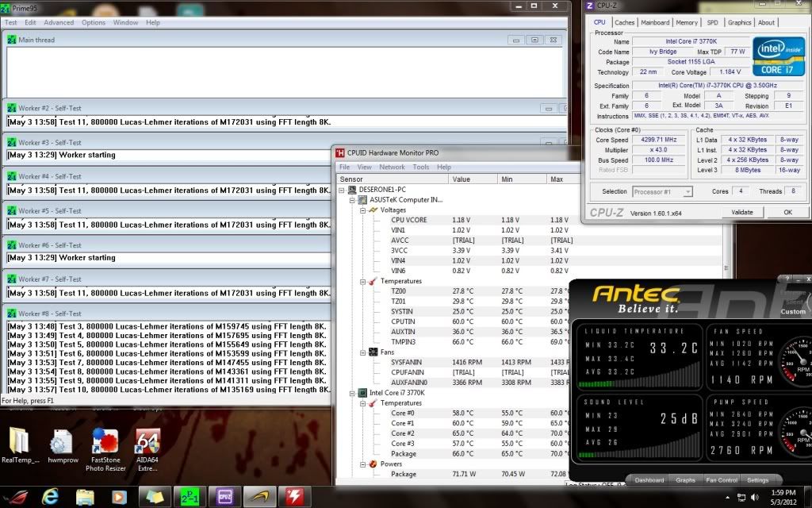Switch to CPU-Z via its taskbar icon
This screenshot has width=812, height=508.
pyautogui.click(x=224, y=497)
